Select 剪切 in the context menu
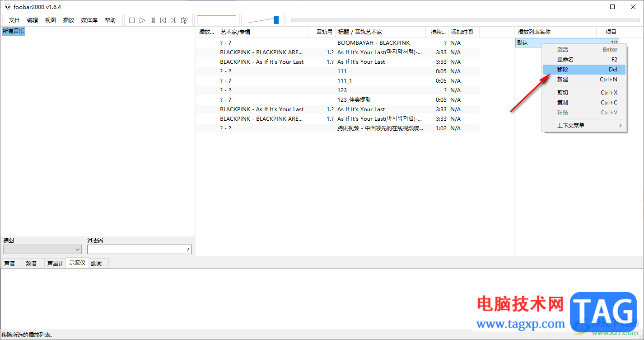This screenshot has width=644, height=340. click(584, 92)
